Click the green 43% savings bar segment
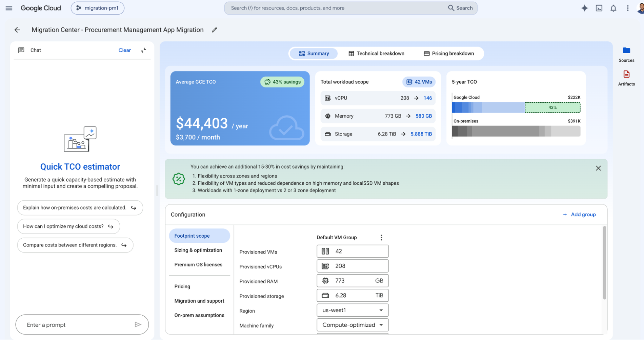The width and height of the screenshot is (644, 340). click(552, 107)
